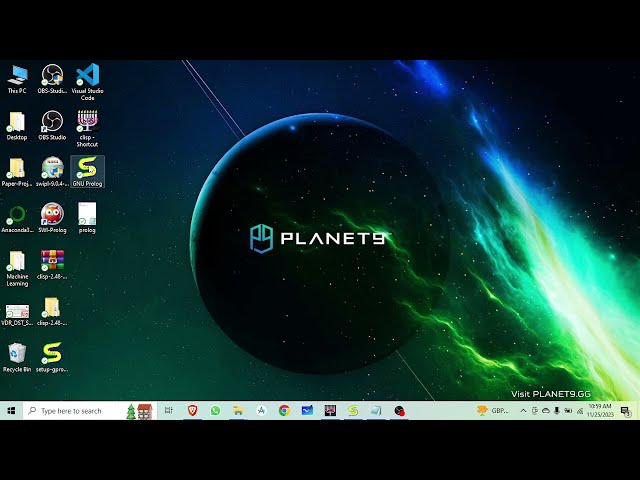Click the Christmas tree search highlight image
The height and width of the screenshot is (480, 640).
pyautogui.click(x=140, y=411)
